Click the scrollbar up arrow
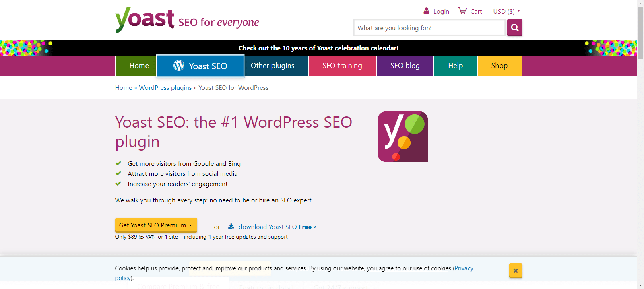Viewport: 644px width, 289px height. 640,3
